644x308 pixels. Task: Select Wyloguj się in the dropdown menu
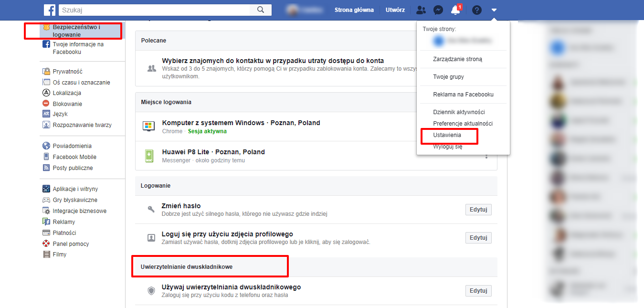pyautogui.click(x=448, y=147)
